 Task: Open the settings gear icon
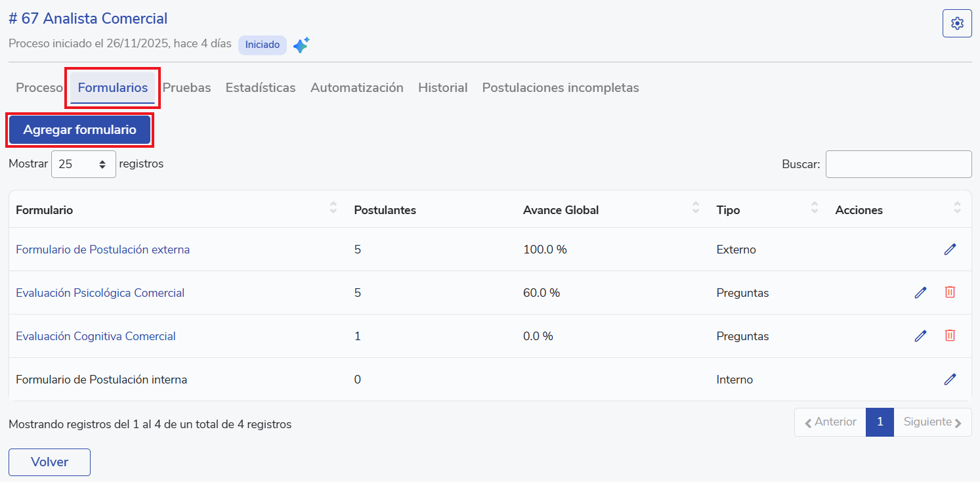957,24
